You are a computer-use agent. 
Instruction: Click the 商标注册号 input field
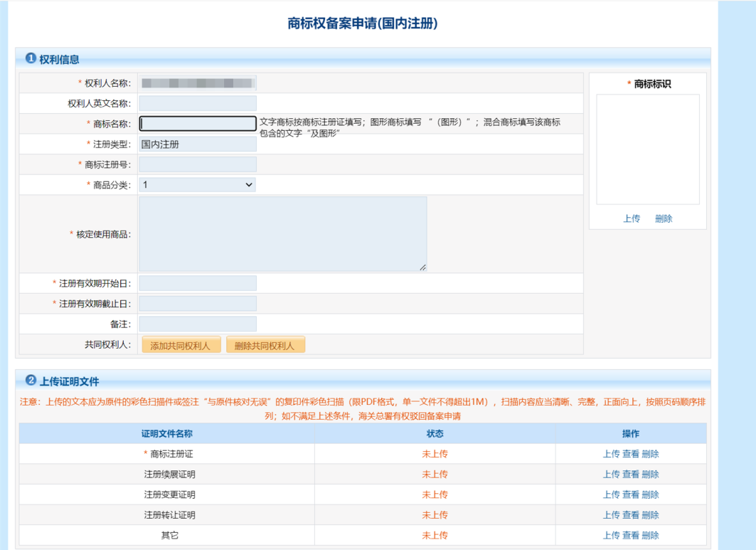coord(198,164)
